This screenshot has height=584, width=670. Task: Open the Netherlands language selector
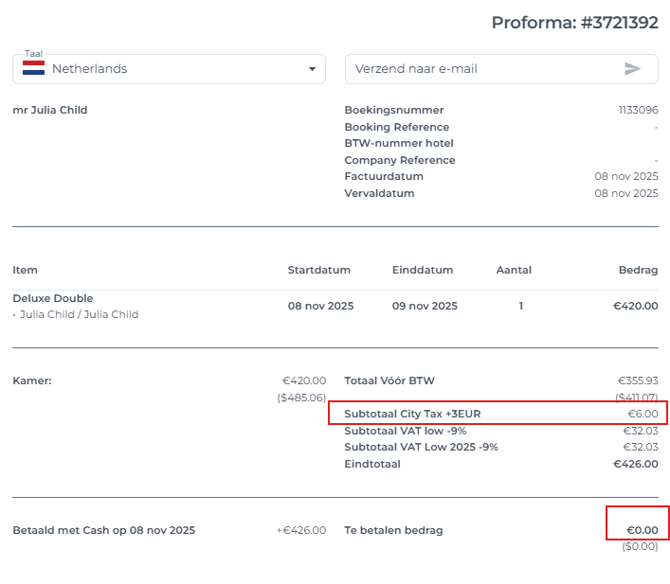[x=168, y=69]
